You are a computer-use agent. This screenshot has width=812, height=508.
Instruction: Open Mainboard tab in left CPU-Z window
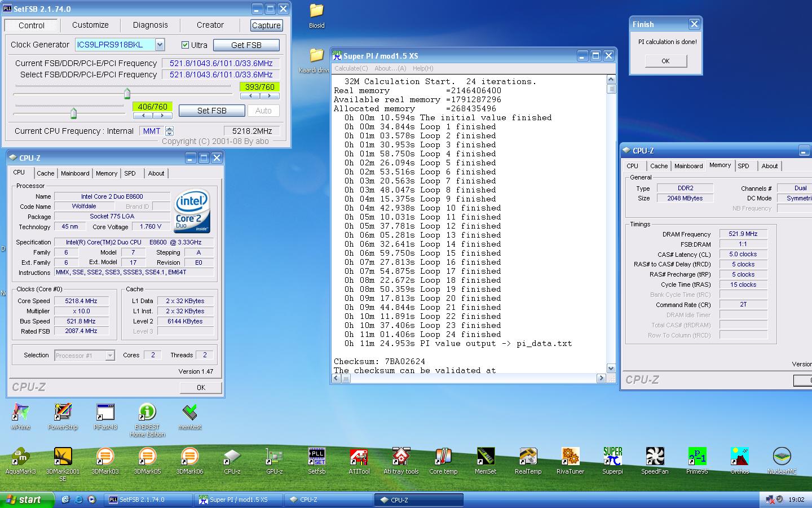coord(75,173)
